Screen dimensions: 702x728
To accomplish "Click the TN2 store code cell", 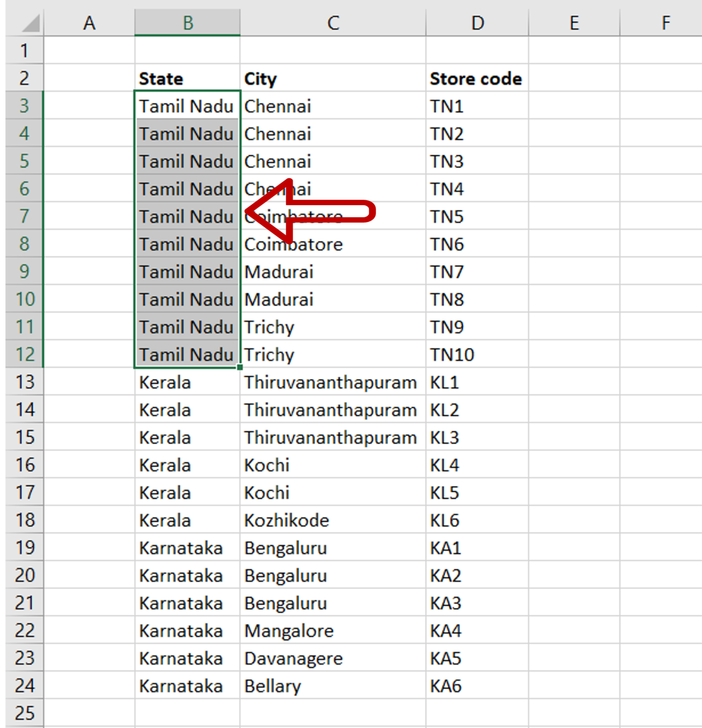I will (477, 133).
